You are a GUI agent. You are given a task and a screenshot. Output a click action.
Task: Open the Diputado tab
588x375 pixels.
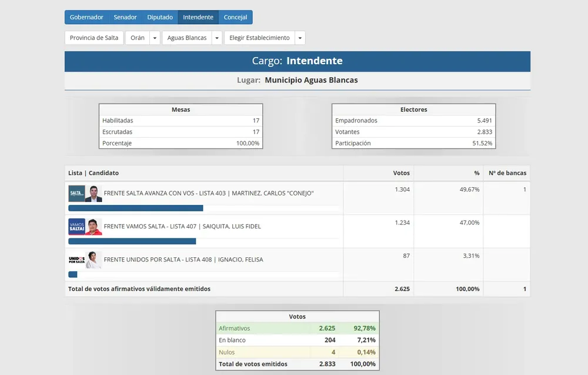pyautogui.click(x=160, y=17)
